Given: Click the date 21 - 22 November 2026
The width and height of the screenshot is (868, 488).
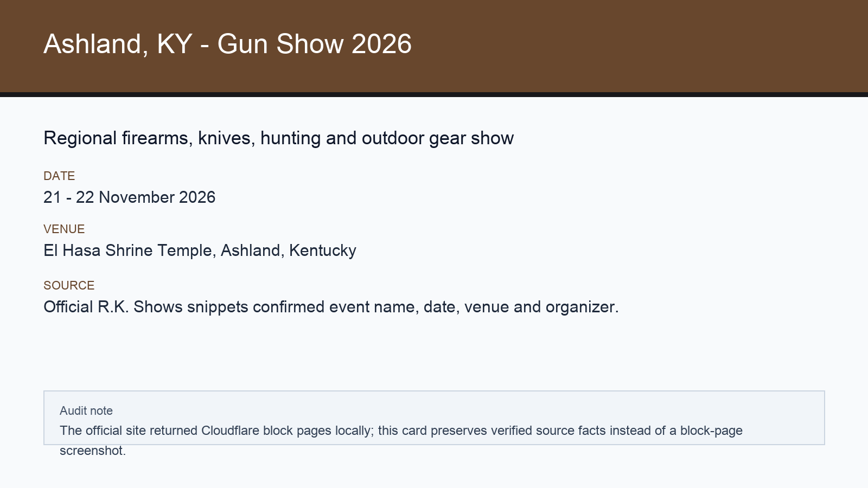Looking at the screenshot, I should [x=129, y=197].
